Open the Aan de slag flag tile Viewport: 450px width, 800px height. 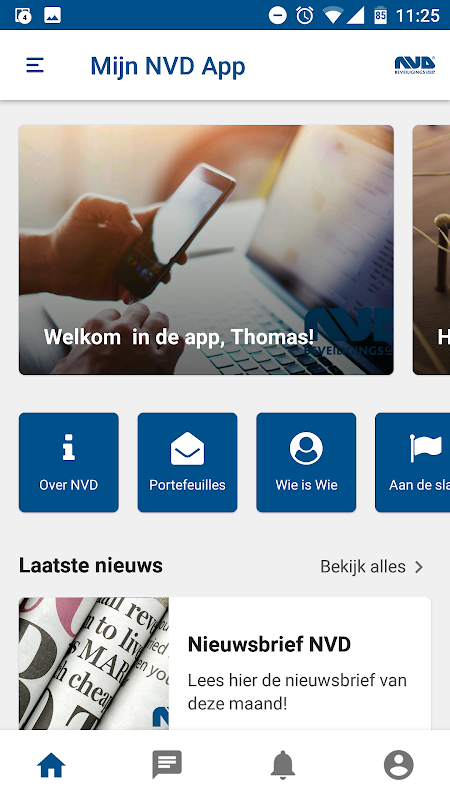pyautogui.click(x=413, y=462)
